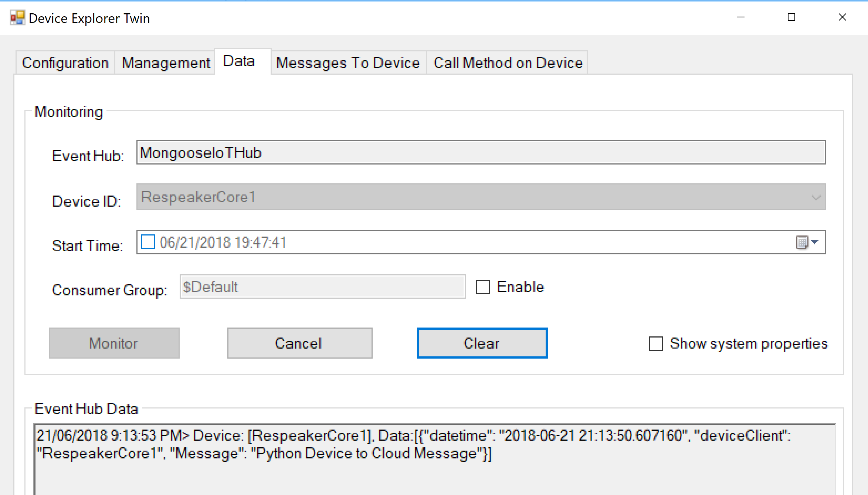Enable Show system properties checkbox
This screenshot has width=868, height=495.
656,343
